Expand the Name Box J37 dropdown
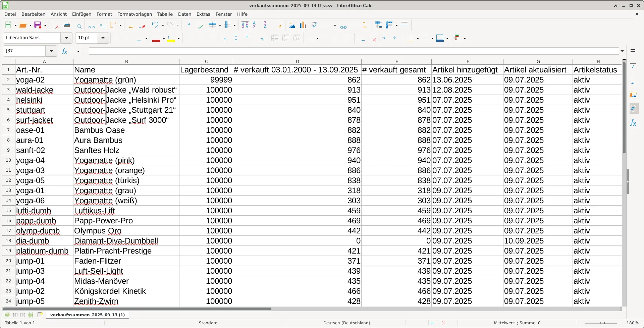644x328 pixels. [51, 51]
